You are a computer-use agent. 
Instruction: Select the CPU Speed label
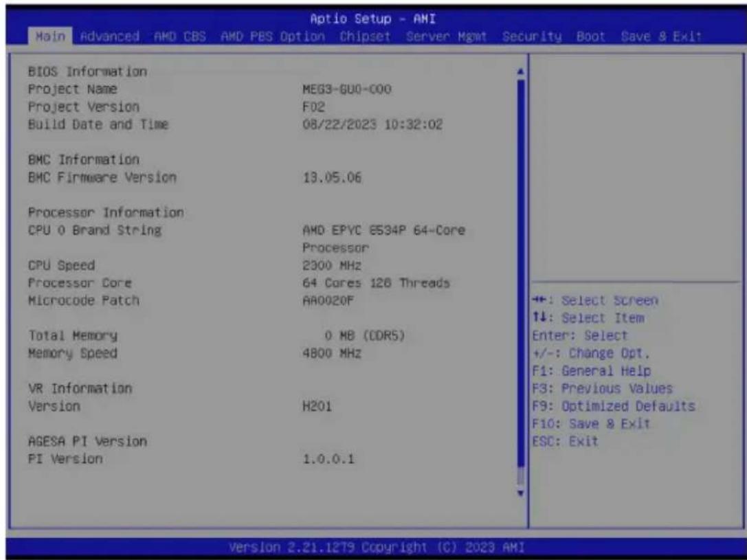pos(61,265)
